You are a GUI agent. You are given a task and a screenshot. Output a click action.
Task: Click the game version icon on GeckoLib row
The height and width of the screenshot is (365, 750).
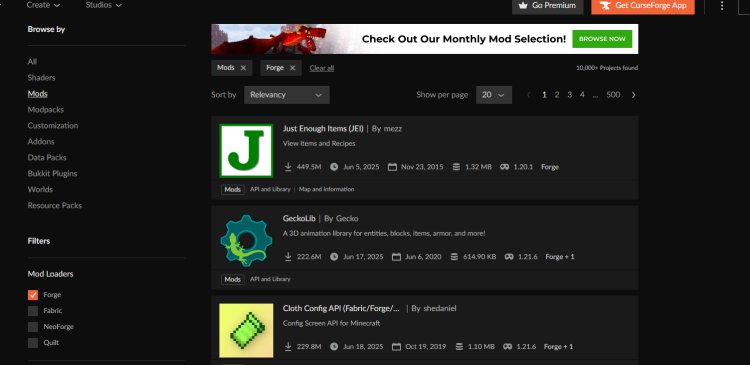(x=509, y=257)
